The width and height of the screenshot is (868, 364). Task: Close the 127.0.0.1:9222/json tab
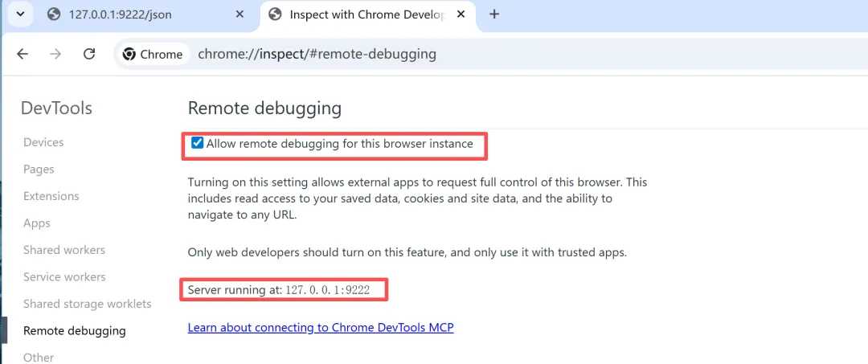(240, 14)
